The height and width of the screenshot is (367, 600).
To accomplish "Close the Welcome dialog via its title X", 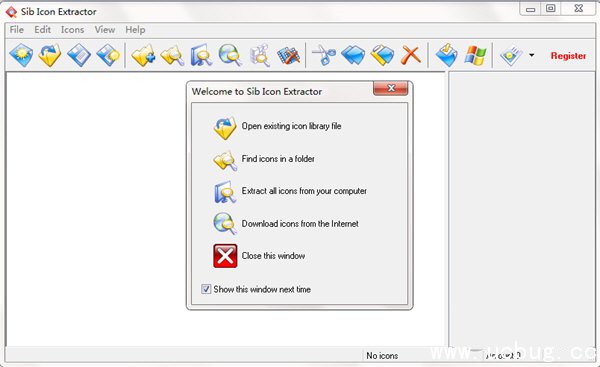I will 391,88.
